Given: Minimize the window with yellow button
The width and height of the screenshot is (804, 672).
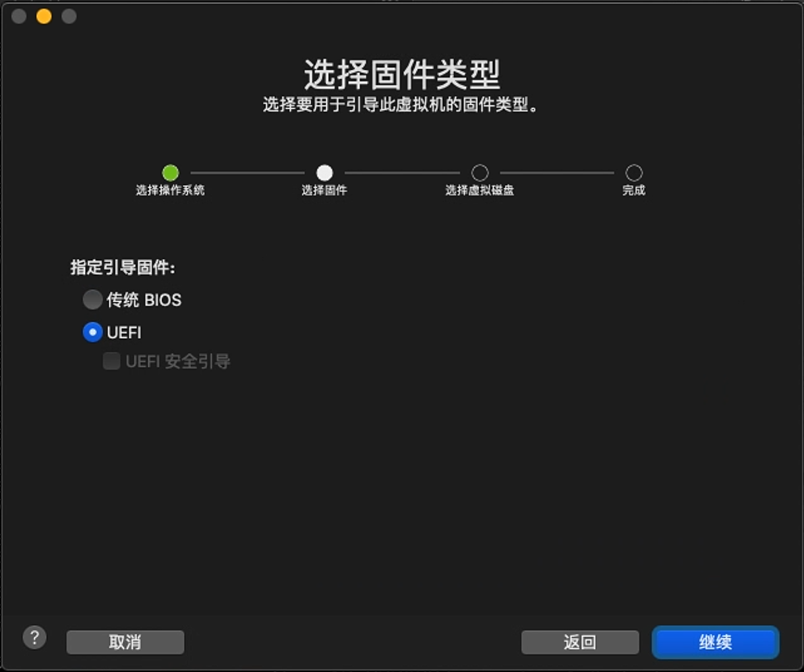Looking at the screenshot, I should pos(44,16).
